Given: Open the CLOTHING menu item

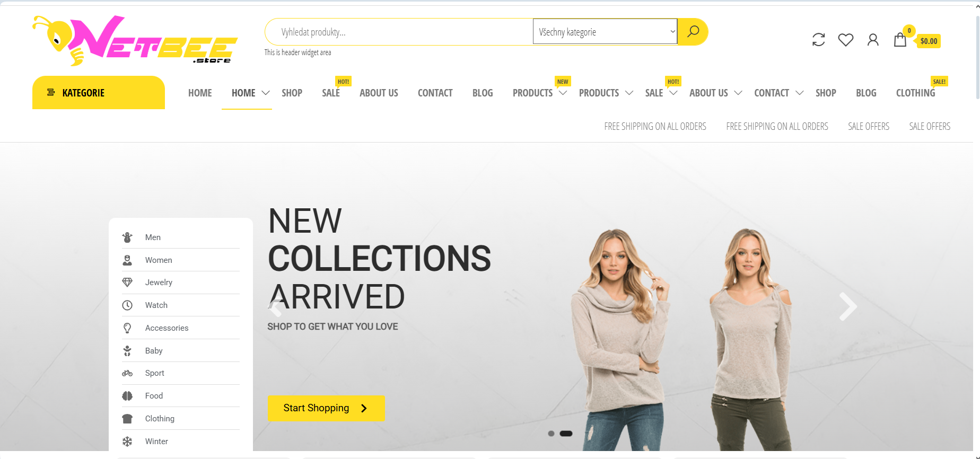Looking at the screenshot, I should [915, 93].
